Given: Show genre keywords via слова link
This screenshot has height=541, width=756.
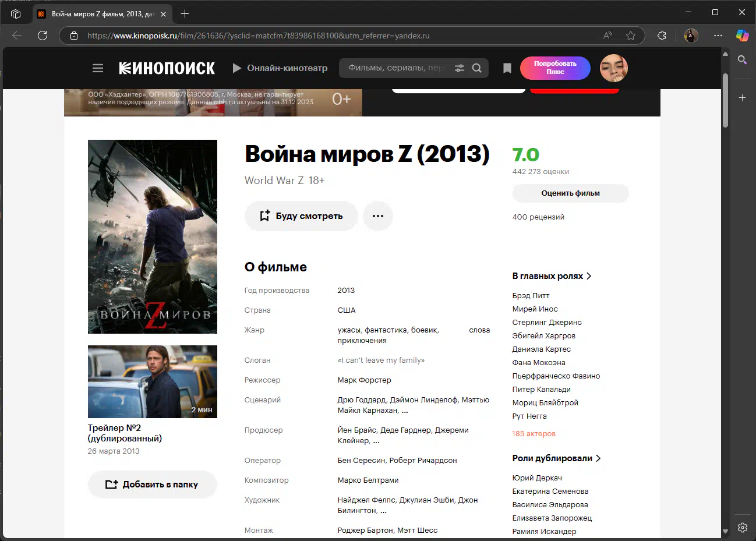Looking at the screenshot, I should (479, 330).
